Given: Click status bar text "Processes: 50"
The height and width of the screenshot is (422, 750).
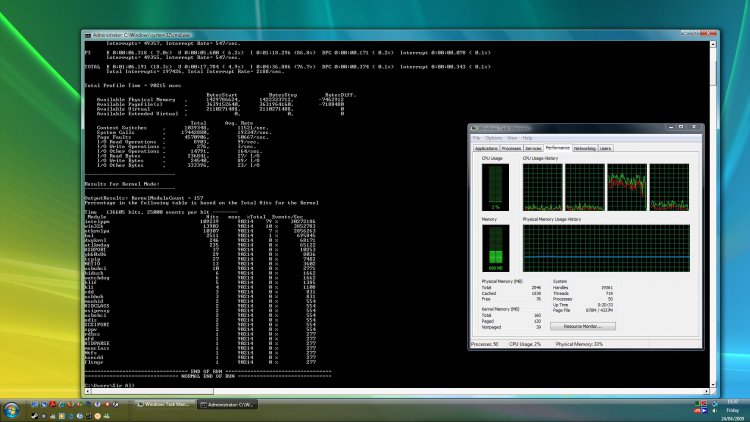Looking at the screenshot, I should point(485,344).
